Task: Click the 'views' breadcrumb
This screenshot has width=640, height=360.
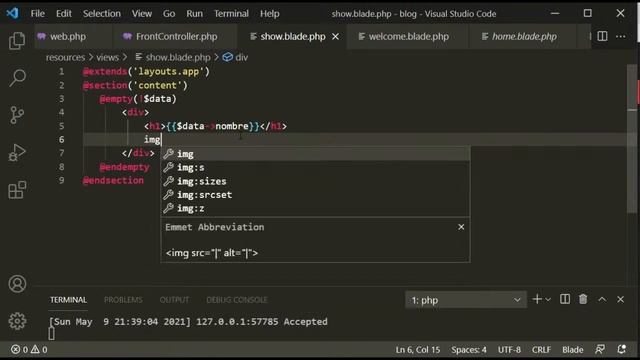Action: 107,58
